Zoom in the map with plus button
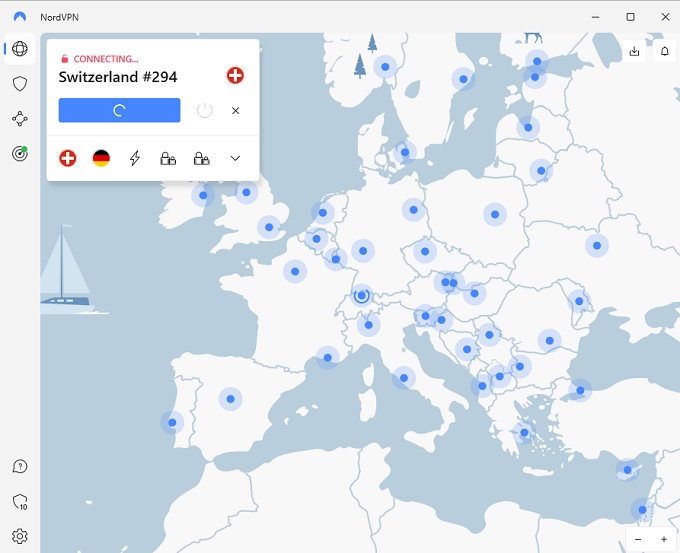This screenshot has width=680, height=553. [664, 540]
